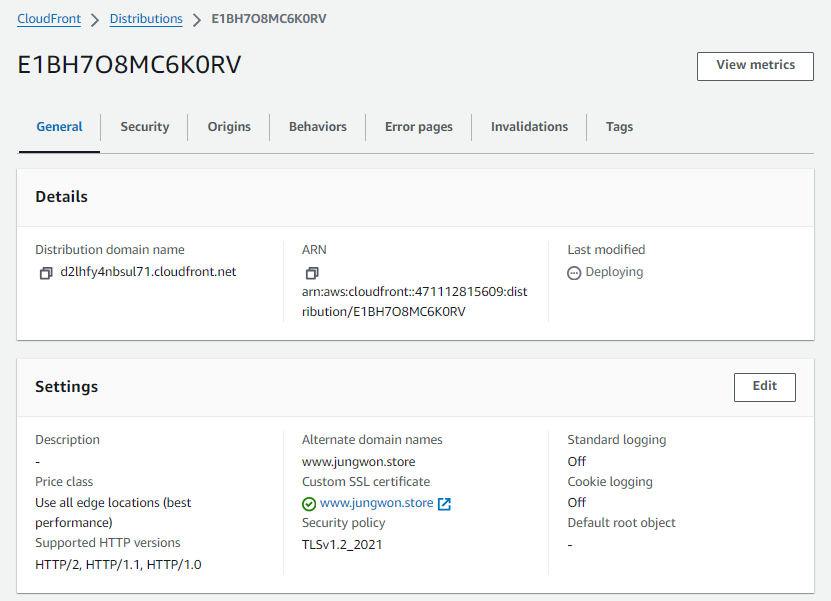Viewport: 831px width, 601px height.
Task: Go to the Error pages tab
Action: point(419,127)
